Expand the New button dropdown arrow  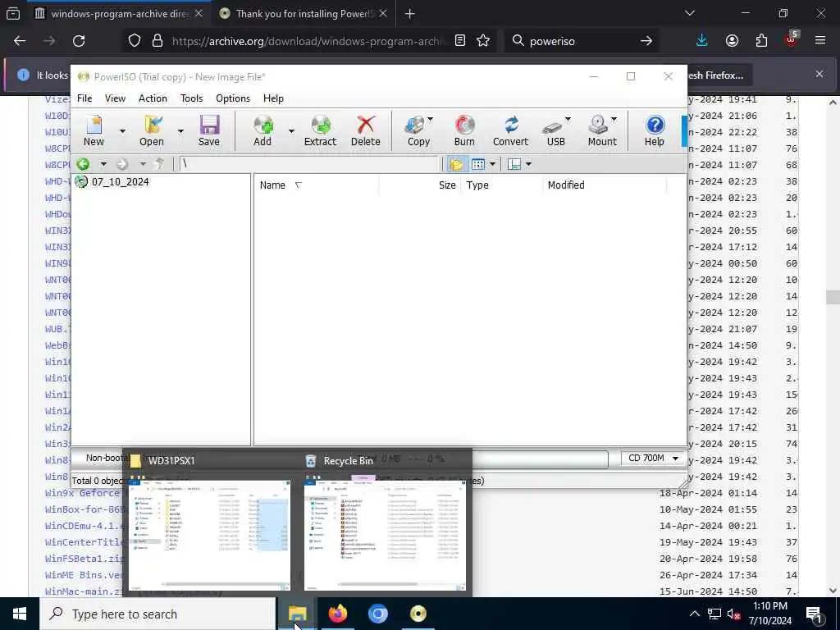pos(123,130)
